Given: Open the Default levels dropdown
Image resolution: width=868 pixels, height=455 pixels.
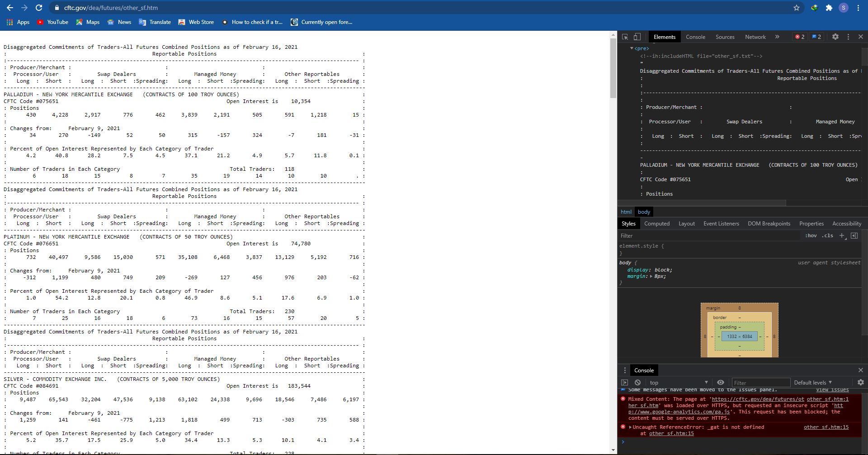Looking at the screenshot, I should (813, 382).
